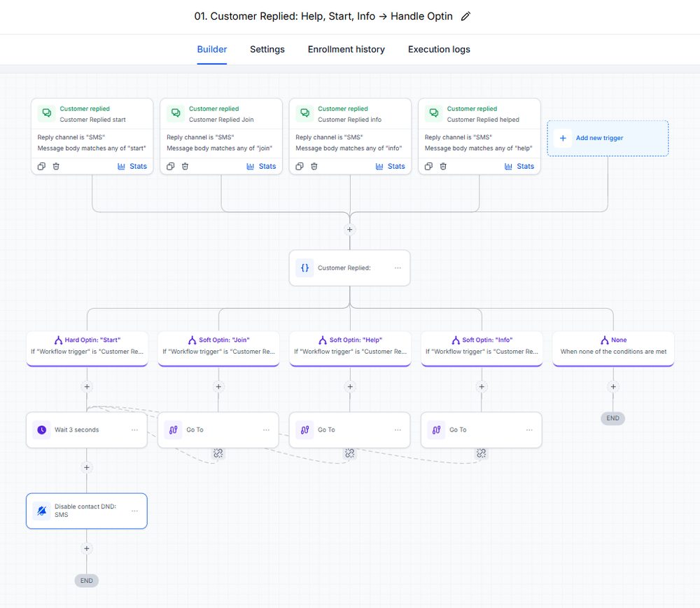View Stats for Customer Replied Join trigger
Viewport: 700px width, 608px height.
click(x=261, y=166)
